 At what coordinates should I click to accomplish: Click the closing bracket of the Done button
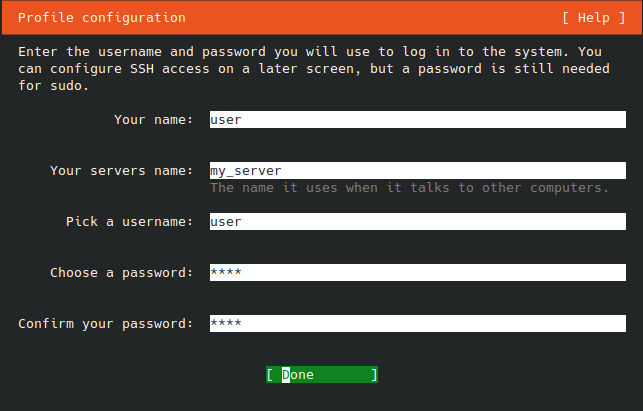click(x=374, y=374)
